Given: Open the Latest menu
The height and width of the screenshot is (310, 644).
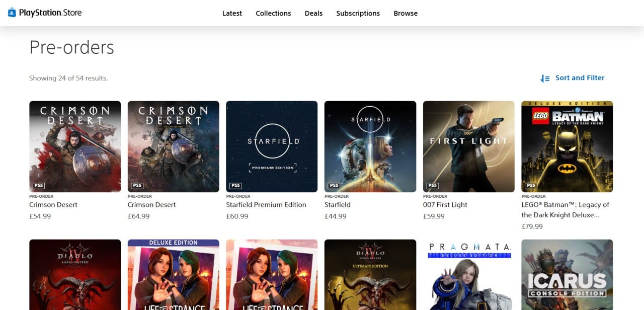Looking at the screenshot, I should pos(232,13).
